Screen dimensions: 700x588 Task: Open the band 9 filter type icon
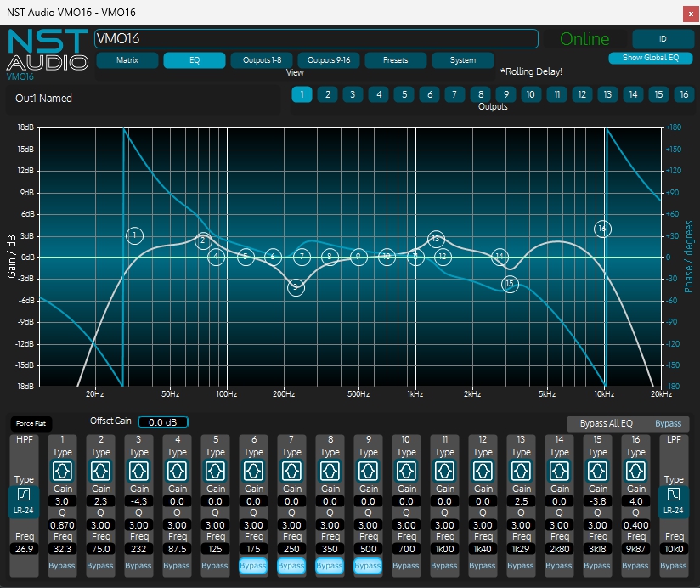[x=368, y=471]
